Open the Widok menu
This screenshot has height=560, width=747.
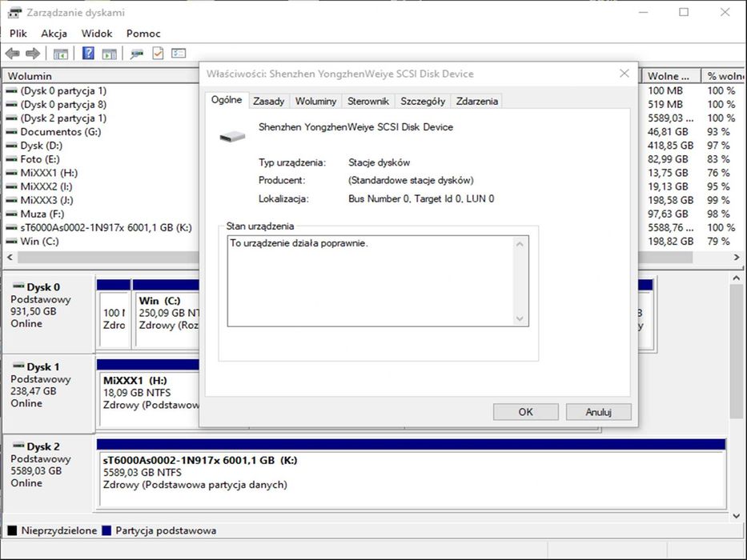coord(97,34)
